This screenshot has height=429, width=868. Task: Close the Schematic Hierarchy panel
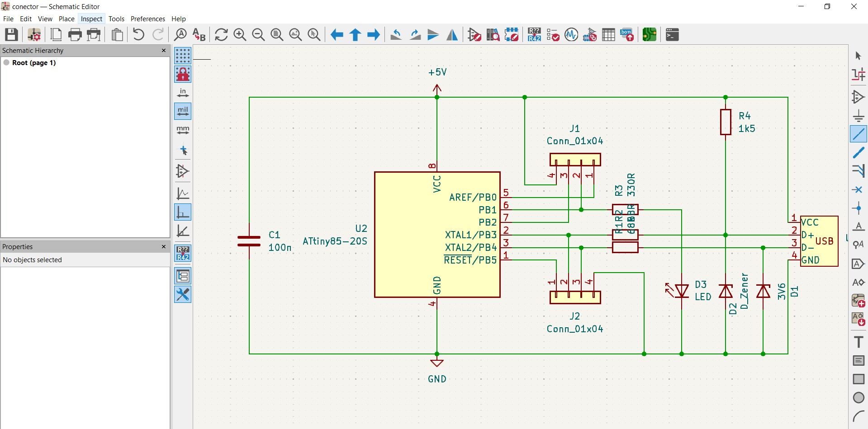(x=164, y=50)
